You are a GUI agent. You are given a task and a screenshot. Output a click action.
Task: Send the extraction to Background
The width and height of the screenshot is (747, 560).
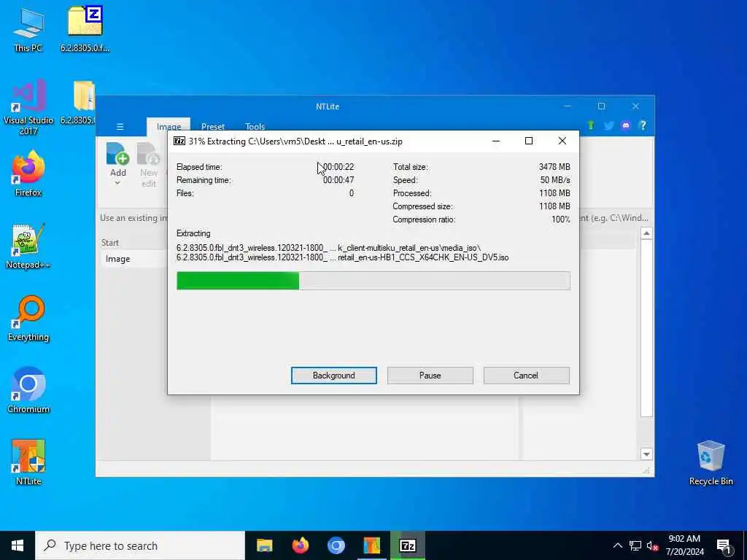tap(334, 376)
